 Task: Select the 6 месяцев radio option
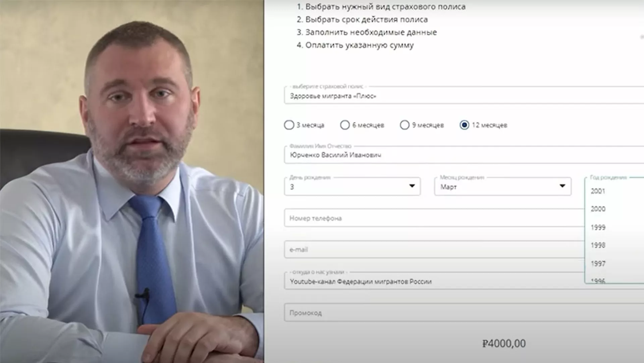point(345,125)
